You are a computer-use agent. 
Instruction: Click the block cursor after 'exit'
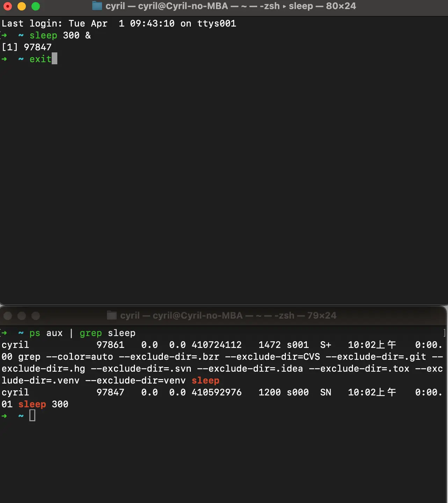(x=55, y=59)
